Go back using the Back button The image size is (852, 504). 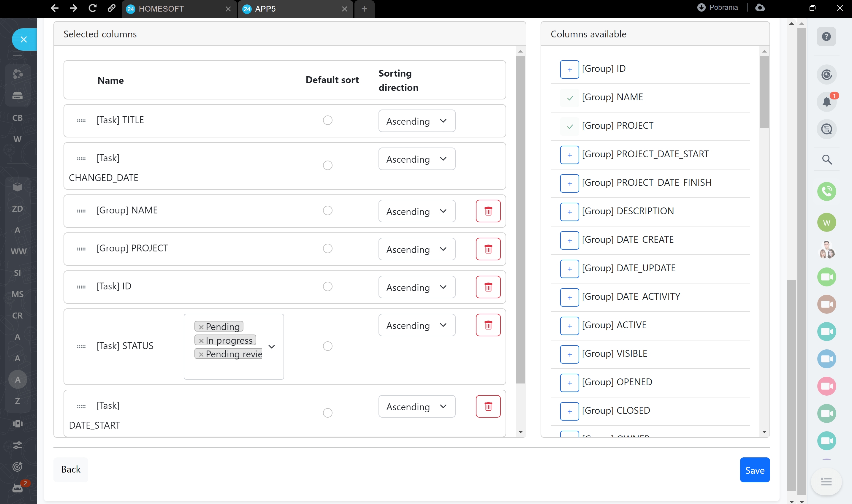click(x=71, y=469)
